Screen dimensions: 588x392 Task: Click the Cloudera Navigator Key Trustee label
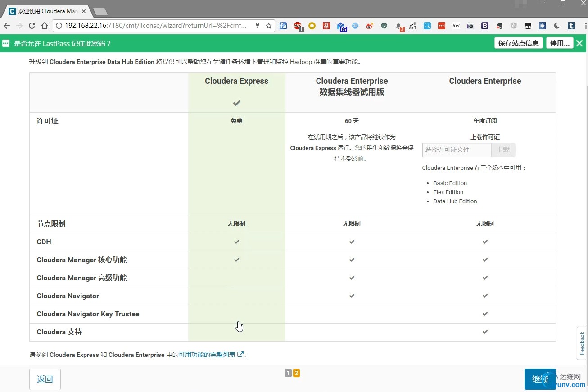88,314
